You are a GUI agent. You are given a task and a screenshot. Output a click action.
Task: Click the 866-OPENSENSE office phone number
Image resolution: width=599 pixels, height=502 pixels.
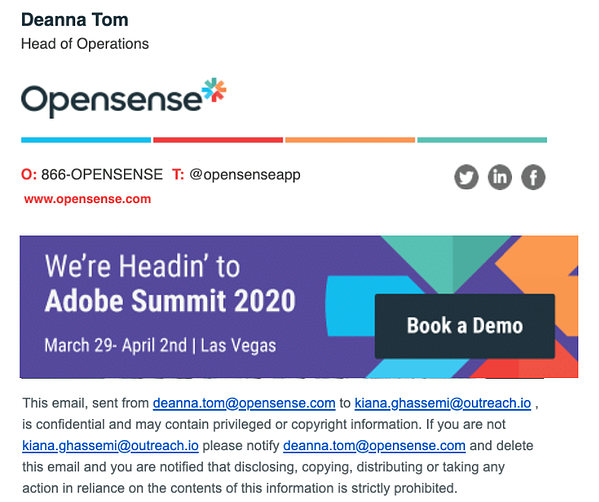[x=102, y=175]
